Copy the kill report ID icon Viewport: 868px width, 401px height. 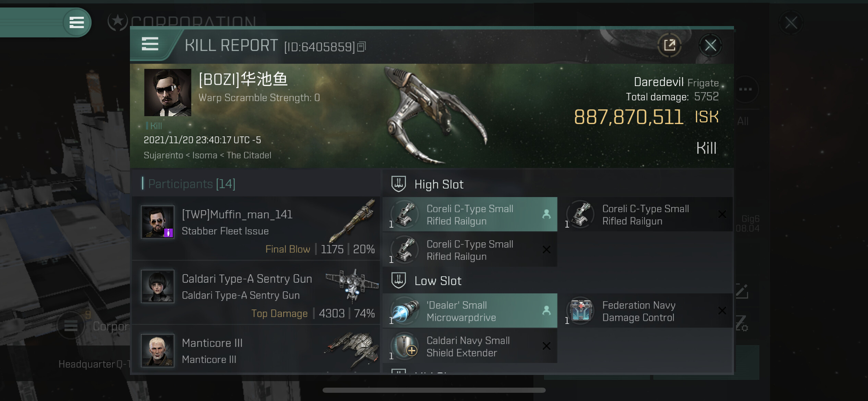point(362,47)
